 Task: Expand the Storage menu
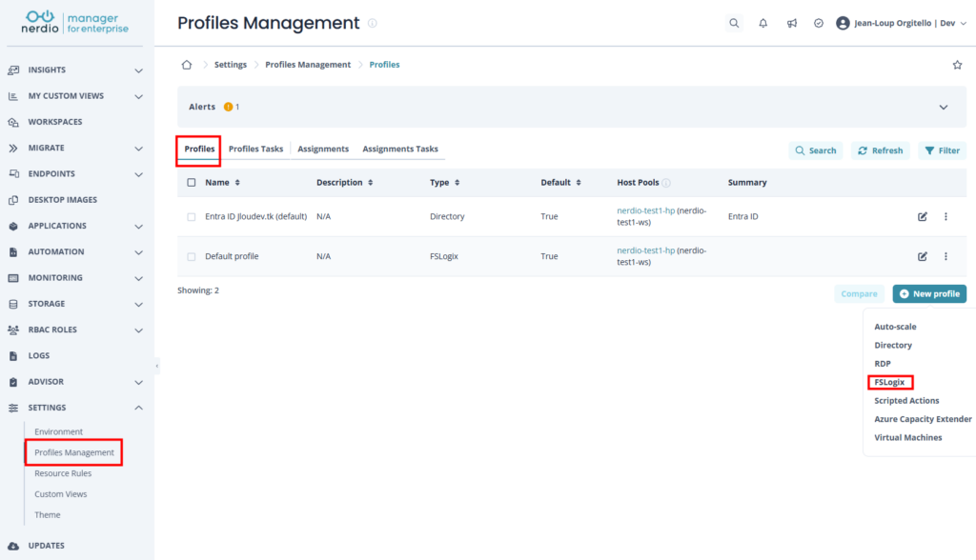click(x=139, y=304)
